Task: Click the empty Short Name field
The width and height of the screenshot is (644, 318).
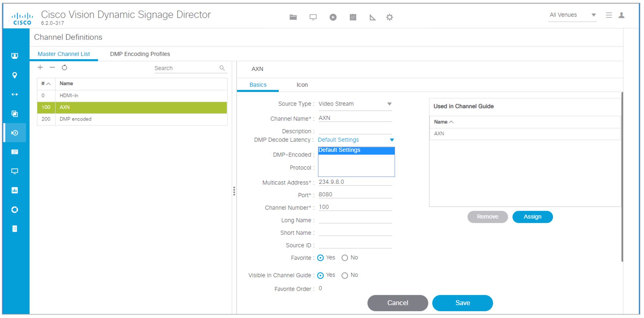Action: coord(355,232)
